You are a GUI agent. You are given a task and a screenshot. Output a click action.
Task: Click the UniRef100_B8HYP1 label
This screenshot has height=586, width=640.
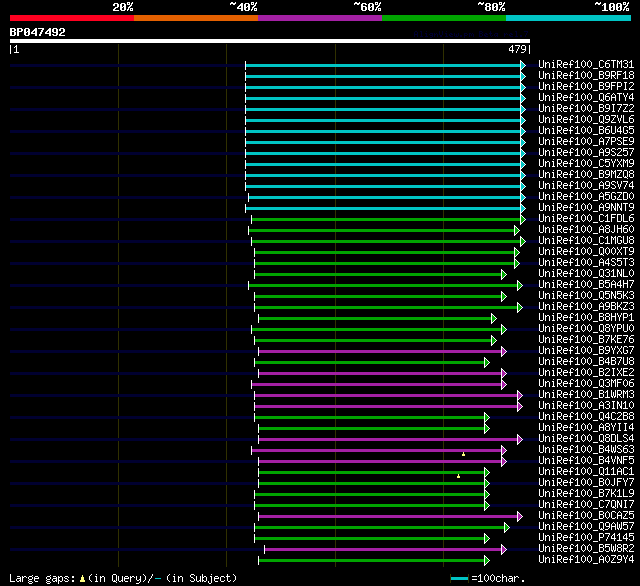586,318
